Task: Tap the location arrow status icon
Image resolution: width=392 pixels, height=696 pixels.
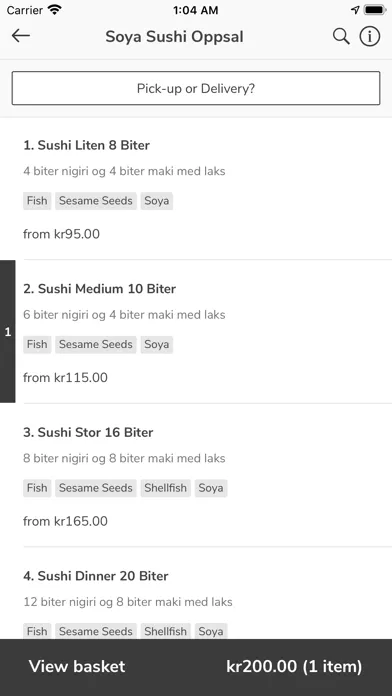Action: click(355, 10)
